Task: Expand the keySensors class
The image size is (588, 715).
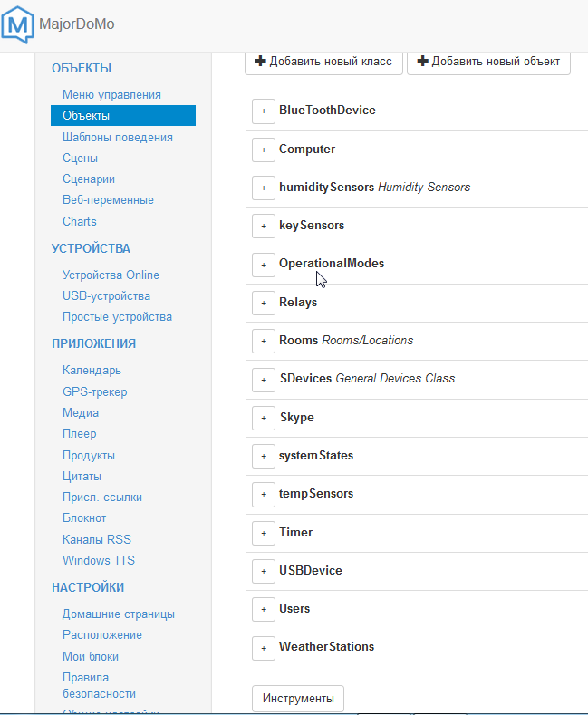Action: (264, 226)
